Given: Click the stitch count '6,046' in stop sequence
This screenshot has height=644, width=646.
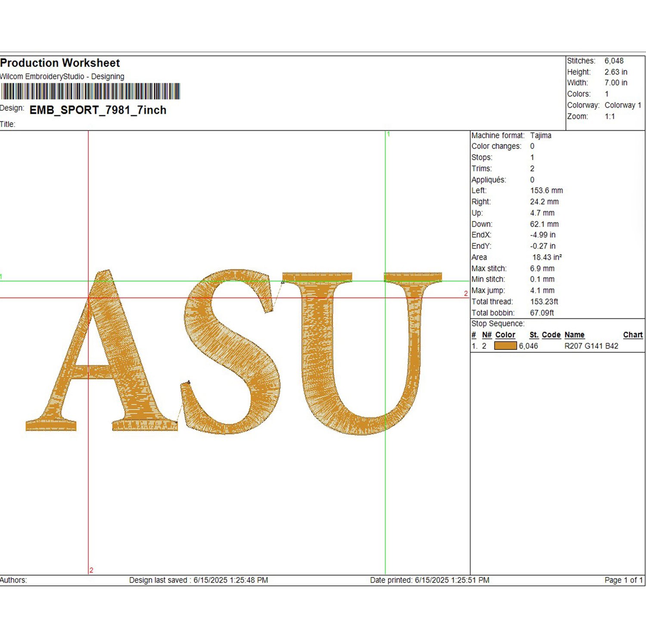Looking at the screenshot, I should [x=528, y=346].
